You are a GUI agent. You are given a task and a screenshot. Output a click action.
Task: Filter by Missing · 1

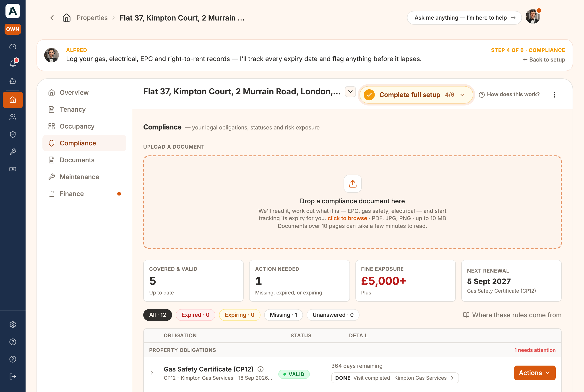point(284,315)
